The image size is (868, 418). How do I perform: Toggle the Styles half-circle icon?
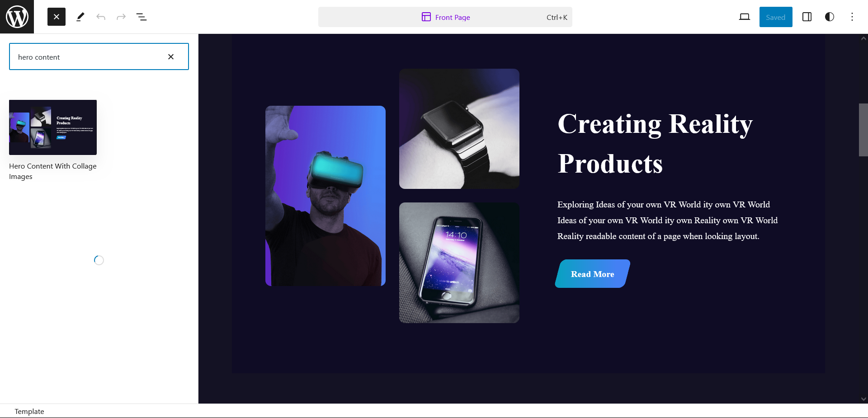[x=830, y=17]
